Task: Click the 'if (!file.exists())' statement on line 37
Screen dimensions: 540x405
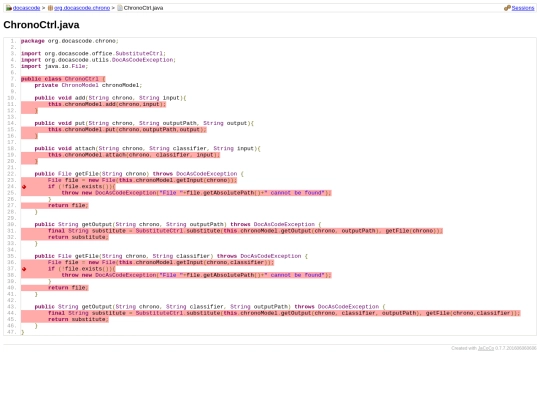Action: click(x=82, y=269)
